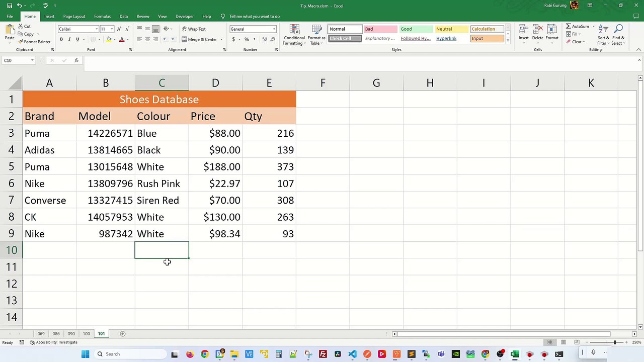The image size is (644, 362).
Task: Click the Cut scissors icon
Action: tap(21, 26)
